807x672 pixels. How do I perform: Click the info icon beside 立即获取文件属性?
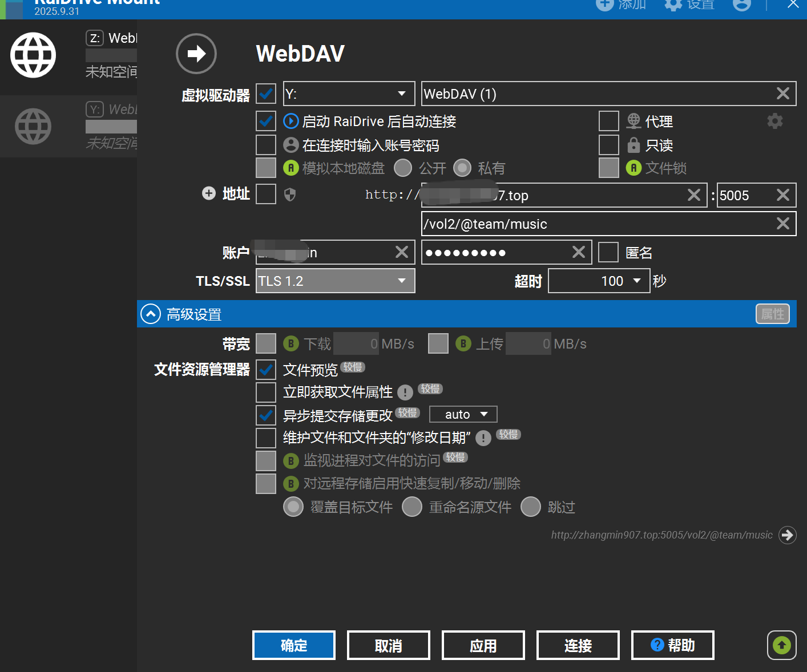point(405,392)
